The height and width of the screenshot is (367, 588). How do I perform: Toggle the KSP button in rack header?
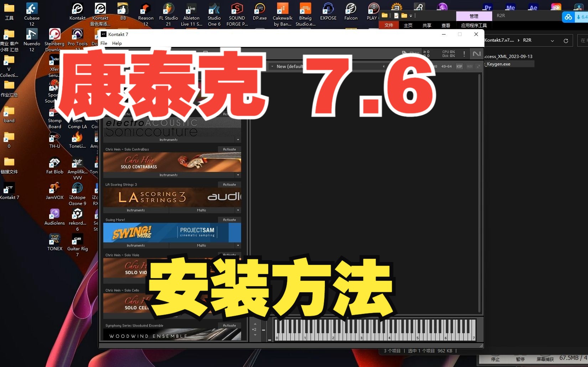[459, 66]
